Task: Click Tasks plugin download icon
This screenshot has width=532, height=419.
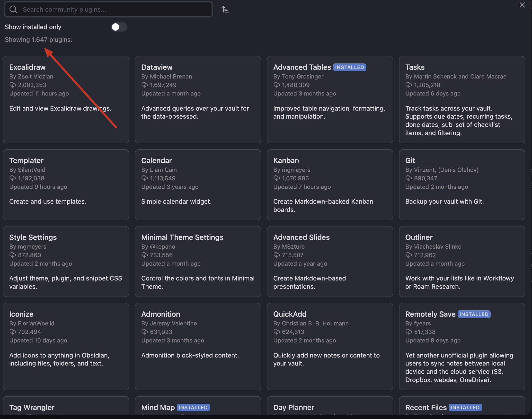Action: [408, 85]
